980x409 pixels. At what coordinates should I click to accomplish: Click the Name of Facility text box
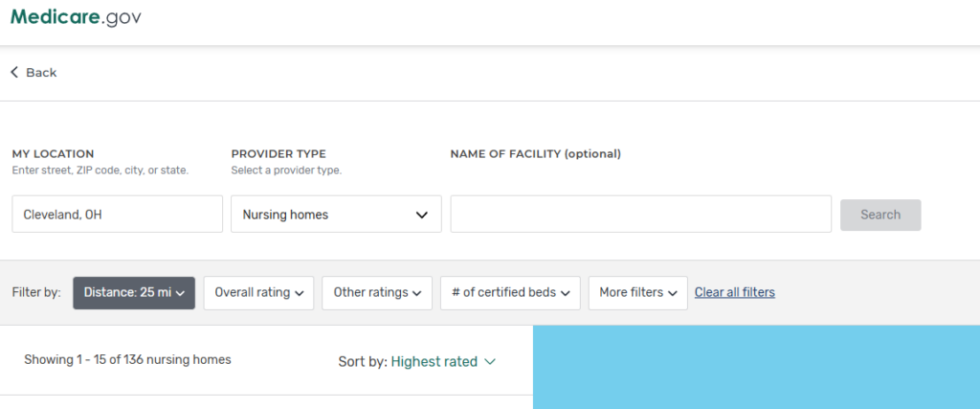click(640, 215)
